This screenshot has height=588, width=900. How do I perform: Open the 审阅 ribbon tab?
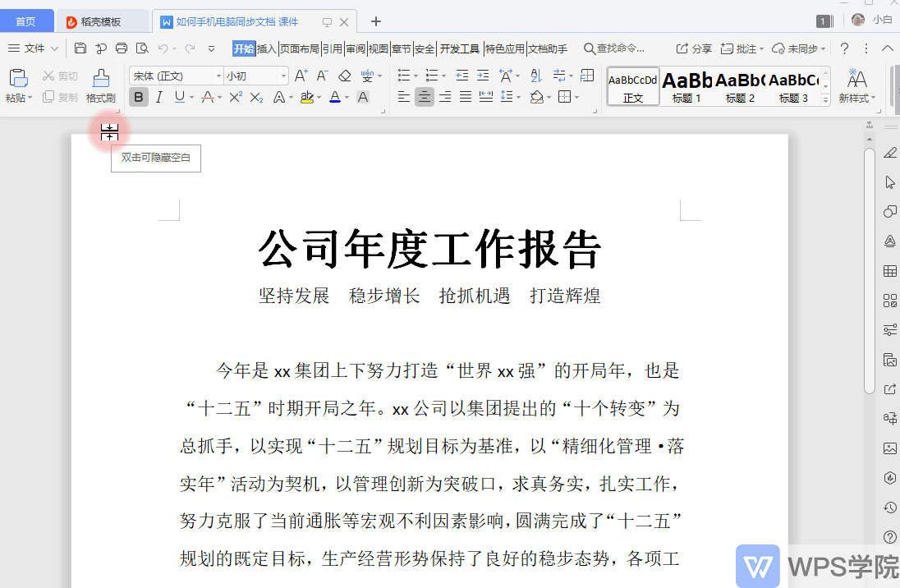[x=356, y=48]
